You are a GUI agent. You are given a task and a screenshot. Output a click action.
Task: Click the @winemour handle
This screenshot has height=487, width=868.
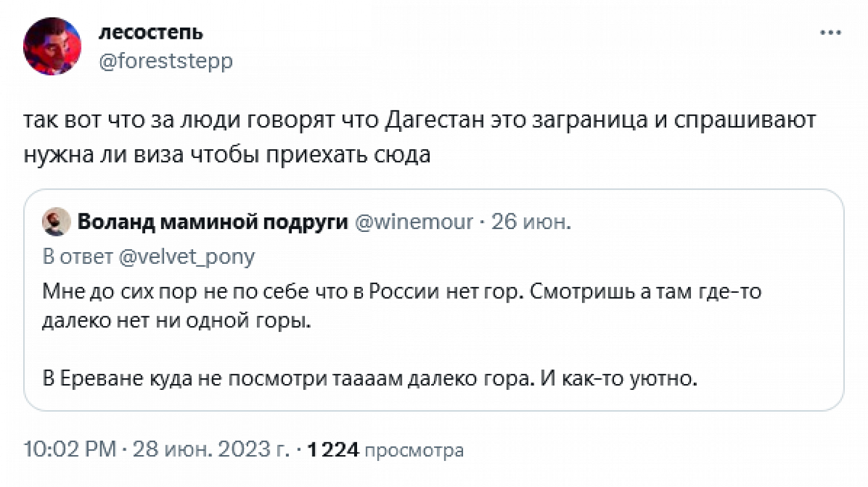point(413,222)
